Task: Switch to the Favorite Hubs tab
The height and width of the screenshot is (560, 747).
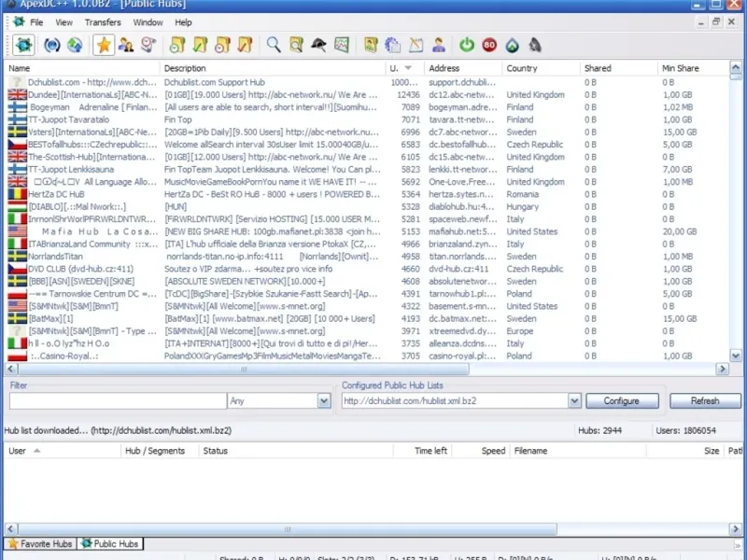Action: (40, 544)
